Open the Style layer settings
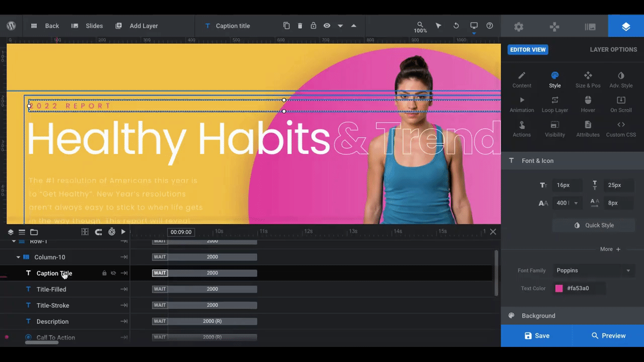Viewport: 644px width, 362px height. [555, 79]
